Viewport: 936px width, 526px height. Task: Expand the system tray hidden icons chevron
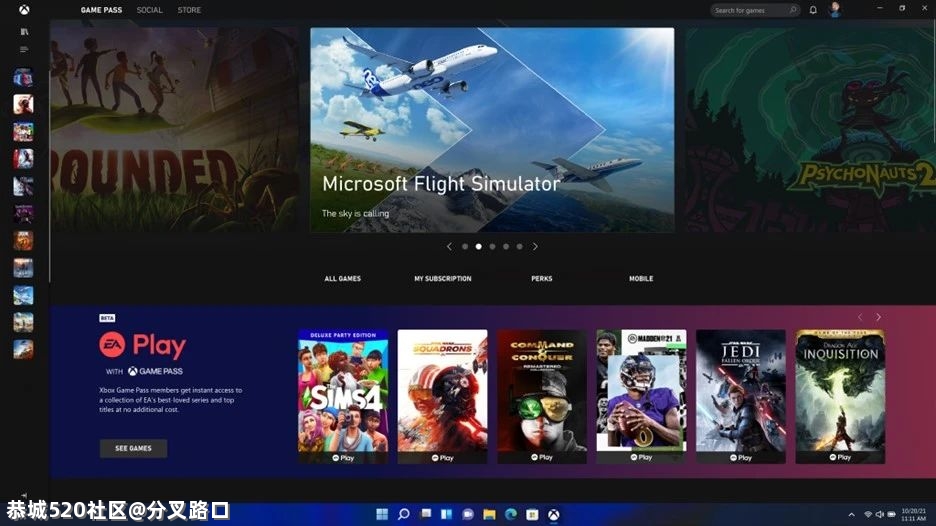[x=852, y=515]
